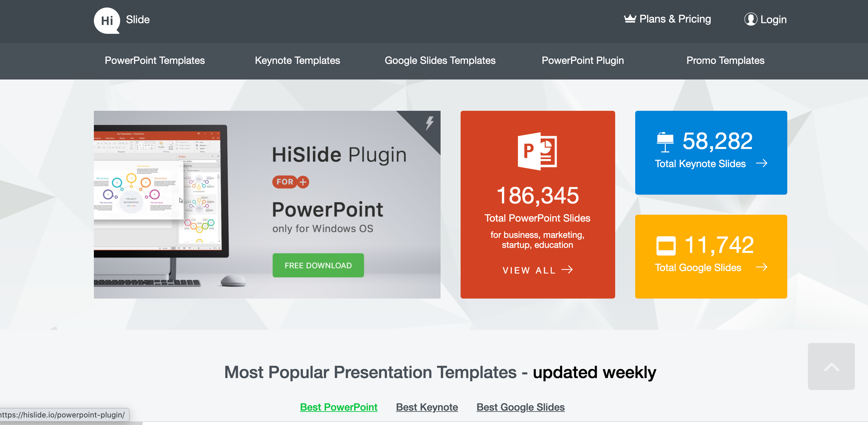The height and width of the screenshot is (425, 868).
Task: Click the red FOR plus badge
Action: [290, 182]
